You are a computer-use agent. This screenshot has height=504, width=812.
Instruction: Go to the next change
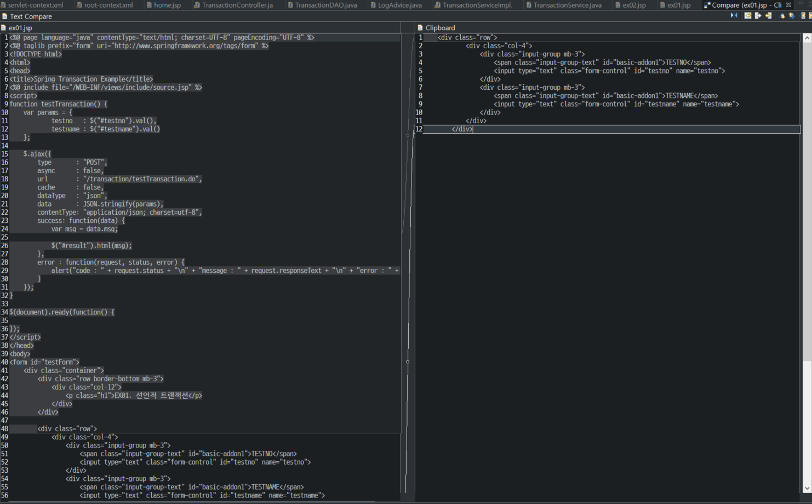[x=803, y=15]
